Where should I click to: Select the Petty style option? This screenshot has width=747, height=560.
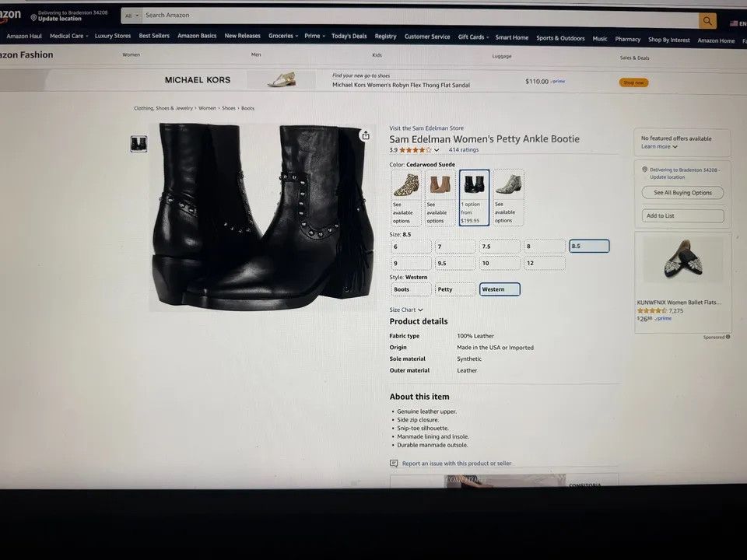[455, 289]
